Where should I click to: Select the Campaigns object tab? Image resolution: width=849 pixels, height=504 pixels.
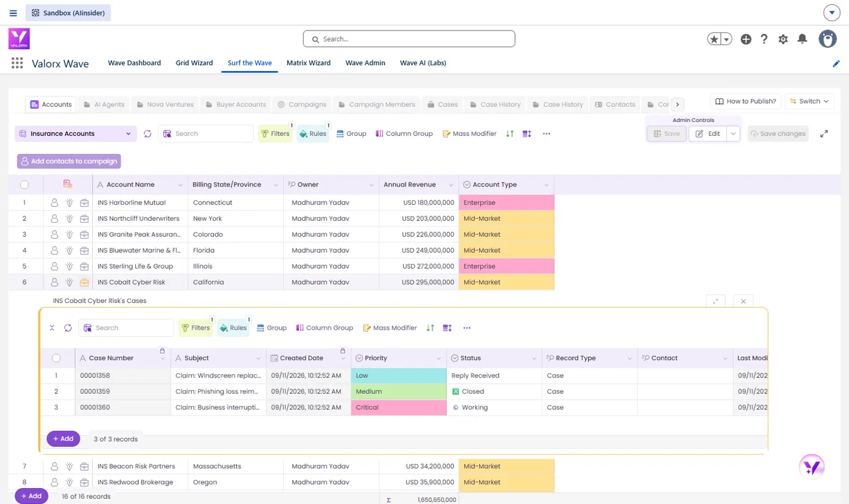point(302,104)
